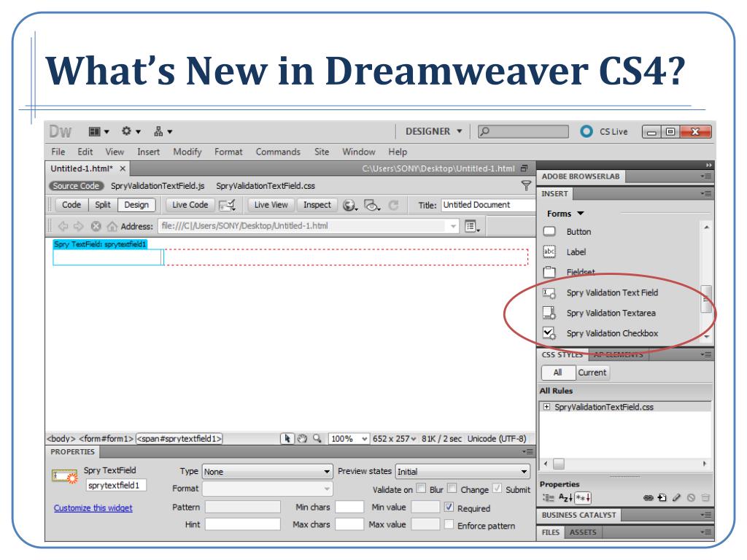The width and height of the screenshot is (747, 560).
Task: Toggle the Enforce pattern checkbox
Action: click(x=449, y=525)
